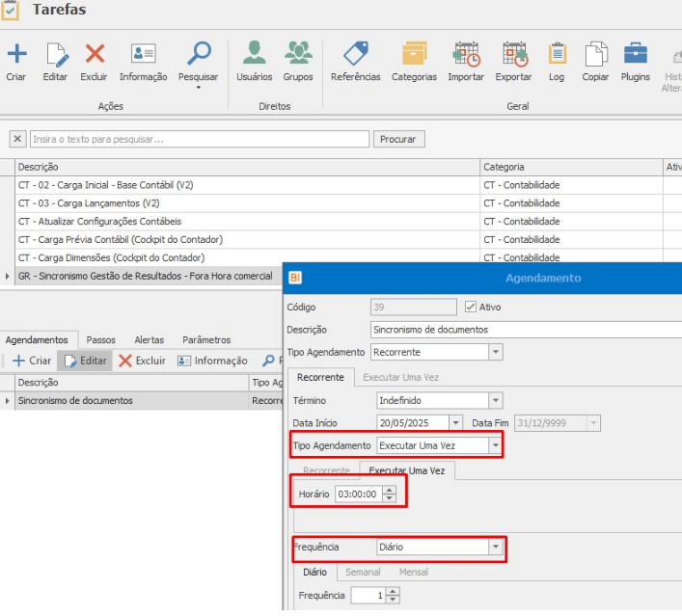Clear the search with the X button
Image resolution: width=682 pixels, height=616 pixels.
17,139
